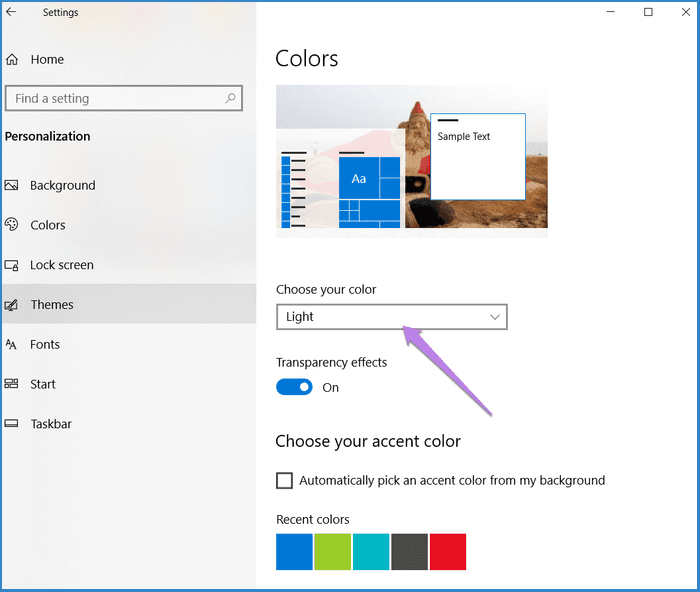Close the Settings window
The width and height of the screenshot is (700, 592).
pos(686,12)
